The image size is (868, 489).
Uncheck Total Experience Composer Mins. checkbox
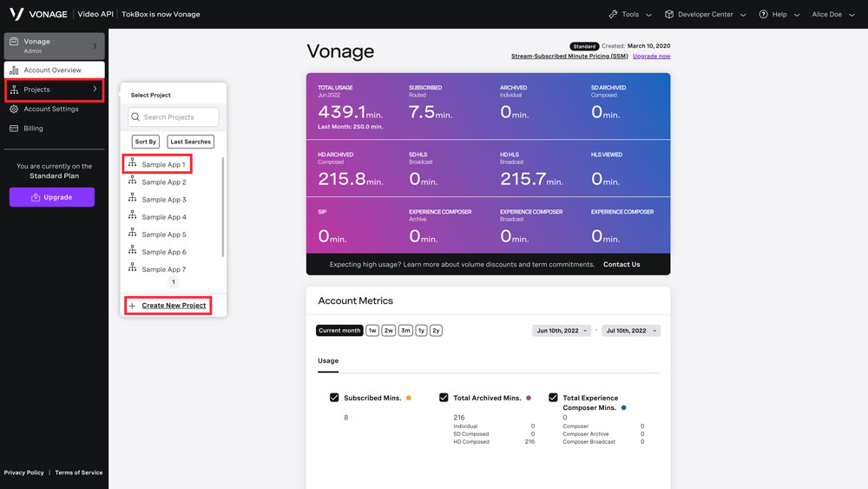pos(553,398)
